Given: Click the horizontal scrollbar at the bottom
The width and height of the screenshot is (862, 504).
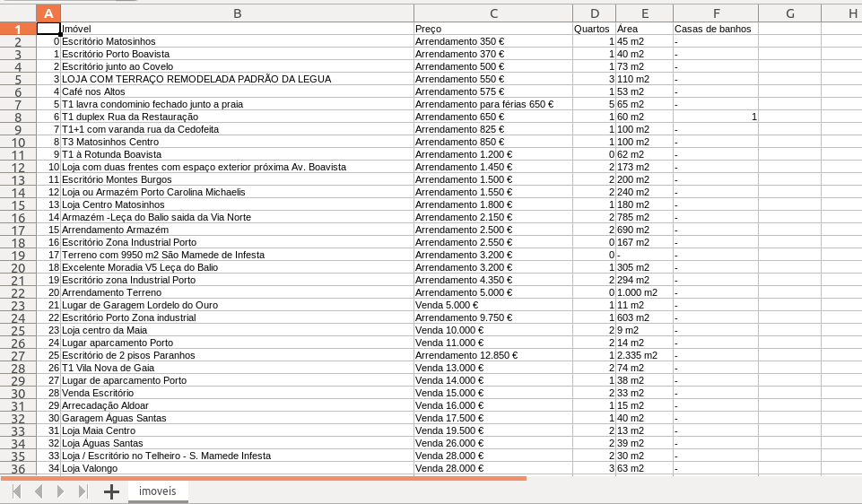Looking at the screenshot, I should pos(269,479).
